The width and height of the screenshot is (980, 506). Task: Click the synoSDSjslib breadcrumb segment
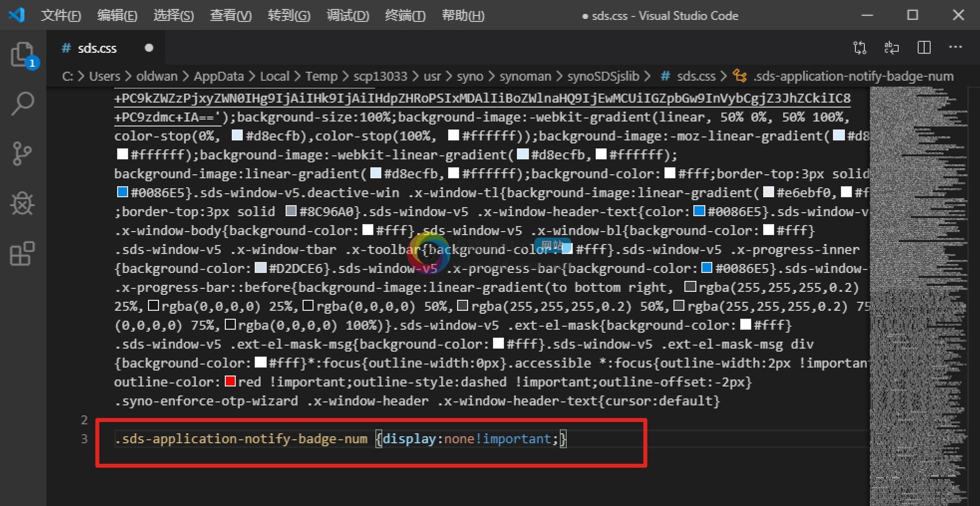(x=603, y=76)
